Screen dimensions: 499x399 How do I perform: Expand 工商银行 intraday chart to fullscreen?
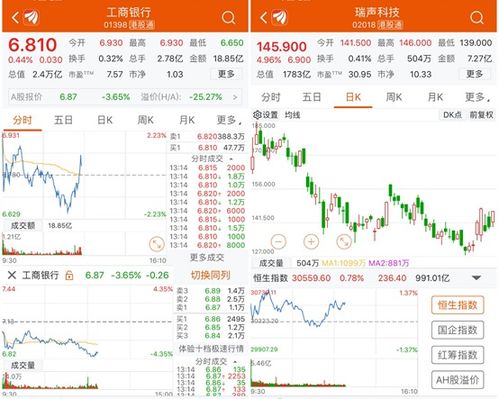[x=157, y=244]
